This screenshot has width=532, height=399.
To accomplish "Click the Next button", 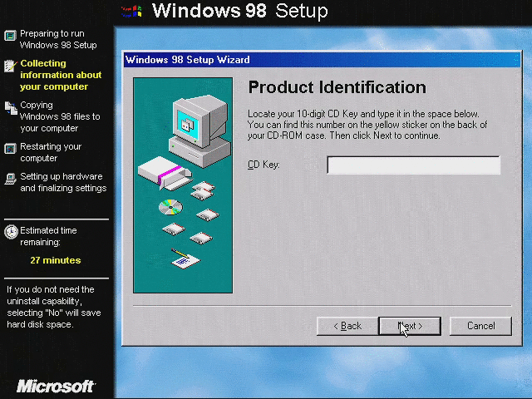I will click(410, 326).
